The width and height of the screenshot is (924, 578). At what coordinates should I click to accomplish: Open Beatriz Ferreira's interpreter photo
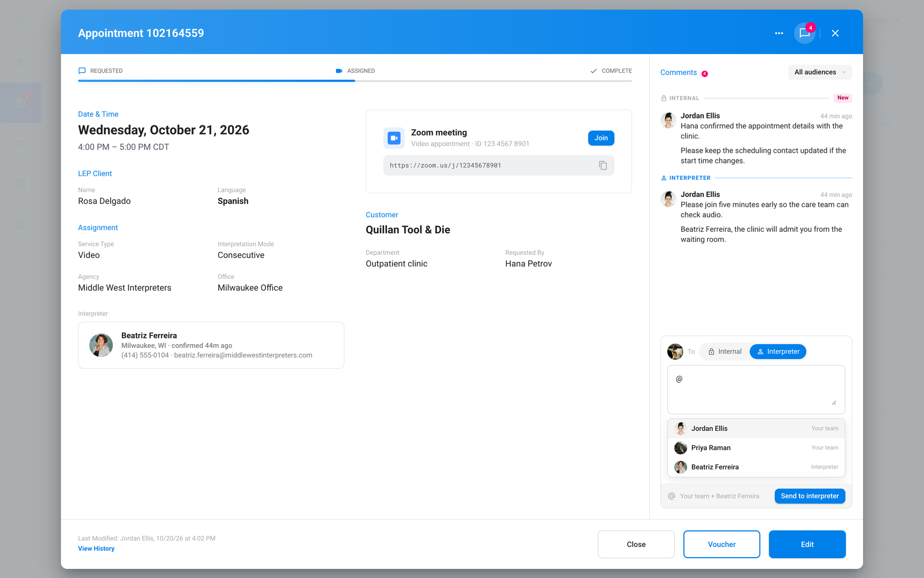pyautogui.click(x=101, y=345)
